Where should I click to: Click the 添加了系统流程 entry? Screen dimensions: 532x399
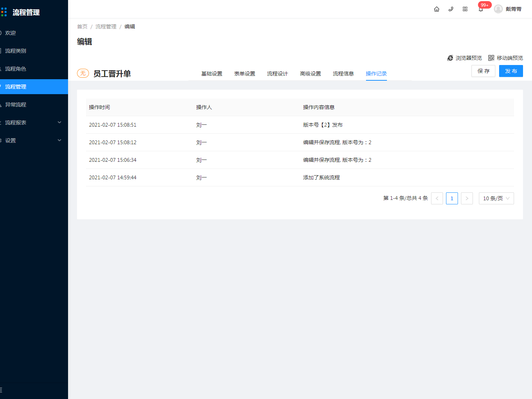322,177
